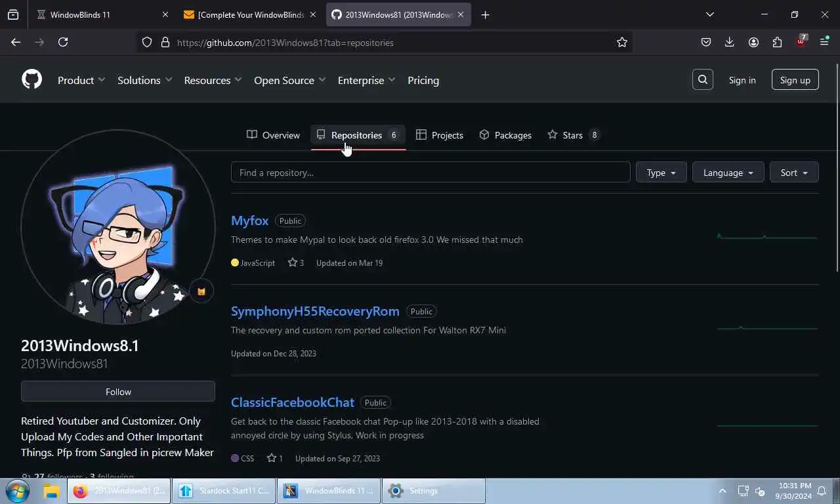This screenshot has width=840, height=504.
Task: Open Stardock Start11 taskbar button
Action: pos(224,491)
